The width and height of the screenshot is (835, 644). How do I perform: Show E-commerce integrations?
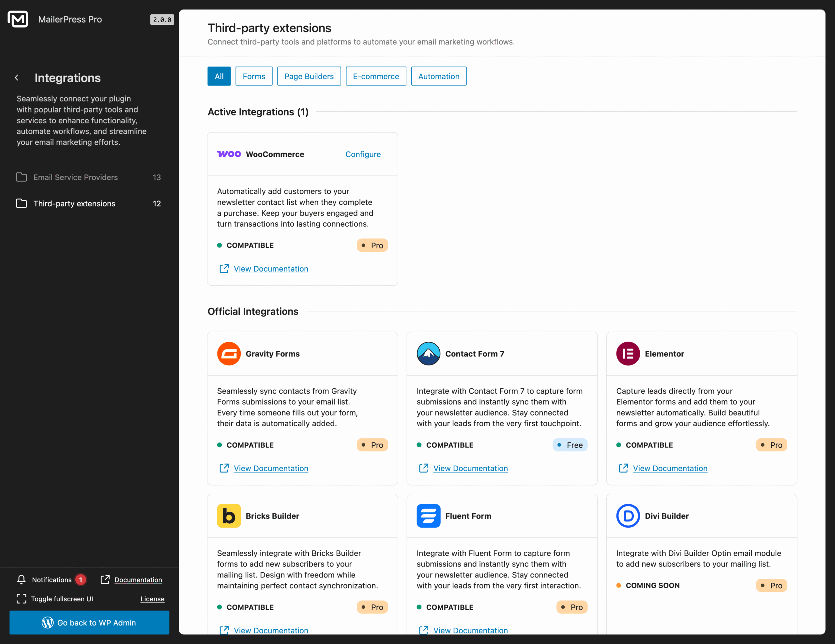pos(376,76)
